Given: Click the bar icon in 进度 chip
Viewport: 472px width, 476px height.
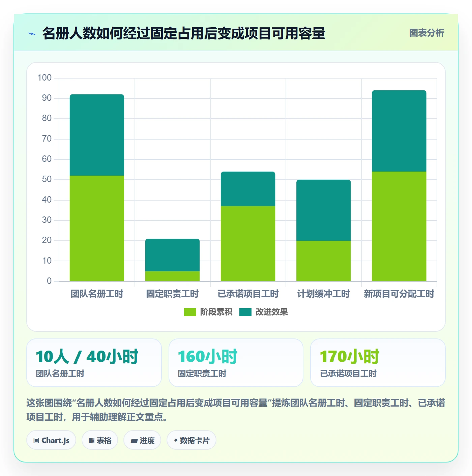Looking at the screenshot, I should coord(134,441).
